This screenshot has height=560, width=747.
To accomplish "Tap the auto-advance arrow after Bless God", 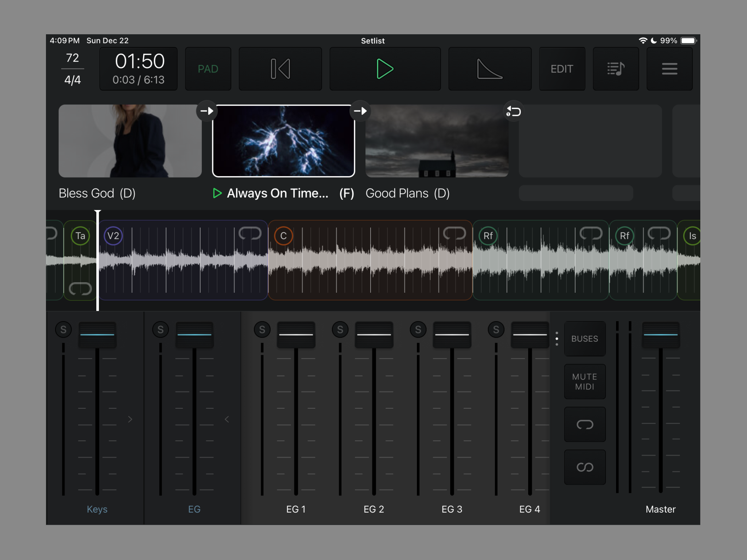I will point(207,111).
